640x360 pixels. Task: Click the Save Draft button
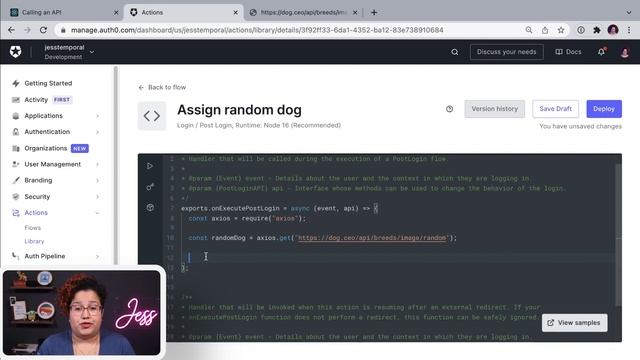coord(555,109)
